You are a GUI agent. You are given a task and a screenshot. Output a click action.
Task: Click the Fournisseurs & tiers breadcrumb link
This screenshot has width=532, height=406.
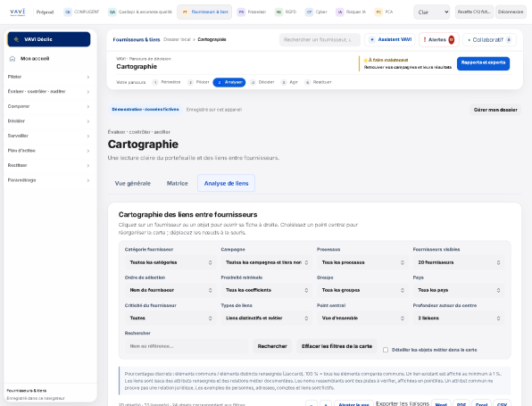(x=137, y=39)
